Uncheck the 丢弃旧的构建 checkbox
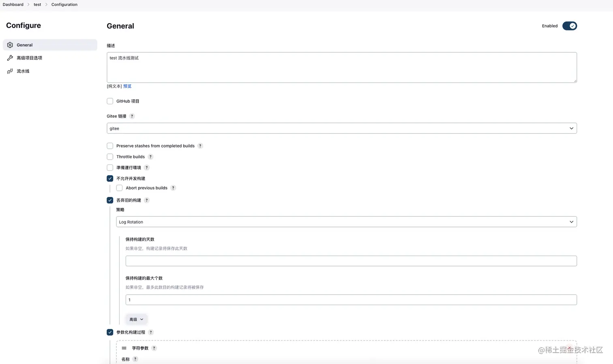 pyautogui.click(x=110, y=200)
